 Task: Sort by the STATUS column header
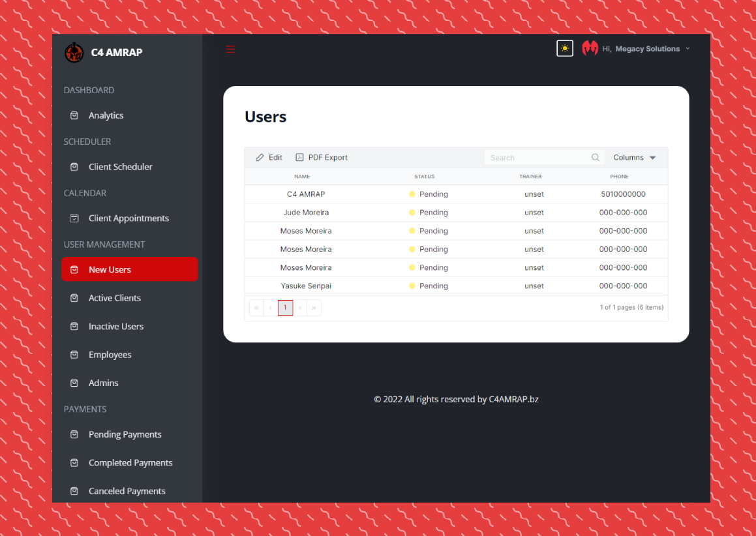(425, 177)
